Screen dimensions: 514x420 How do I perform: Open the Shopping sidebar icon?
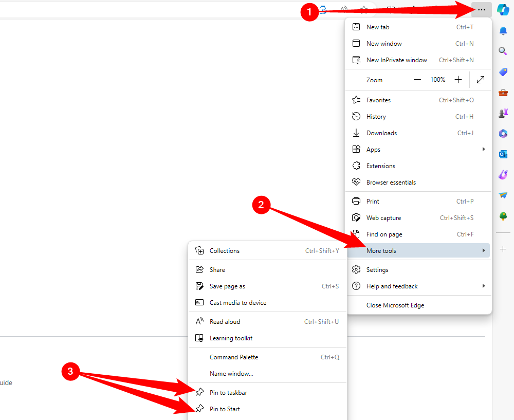pyautogui.click(x=503, y=72)
